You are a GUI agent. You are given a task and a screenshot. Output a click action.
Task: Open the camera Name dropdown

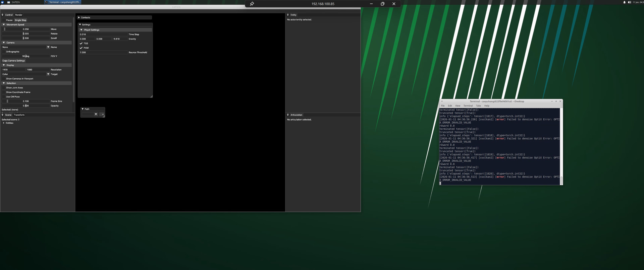pyautogui.click(x=48, y=47)
